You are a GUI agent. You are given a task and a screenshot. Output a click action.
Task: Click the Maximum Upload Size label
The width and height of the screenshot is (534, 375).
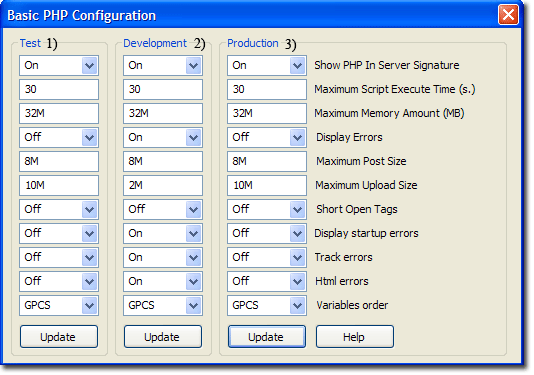pos(366,185)
